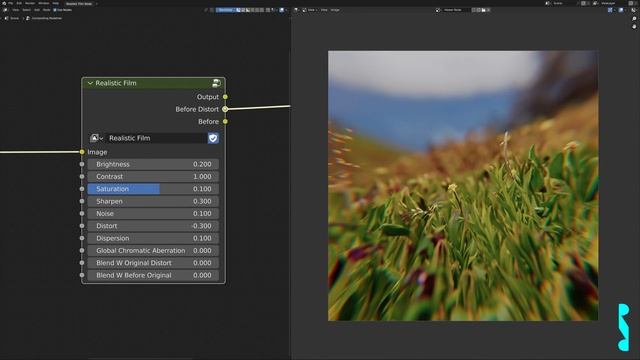Click the Saturation input socket
640x360 pixels.
click(82, 189)
